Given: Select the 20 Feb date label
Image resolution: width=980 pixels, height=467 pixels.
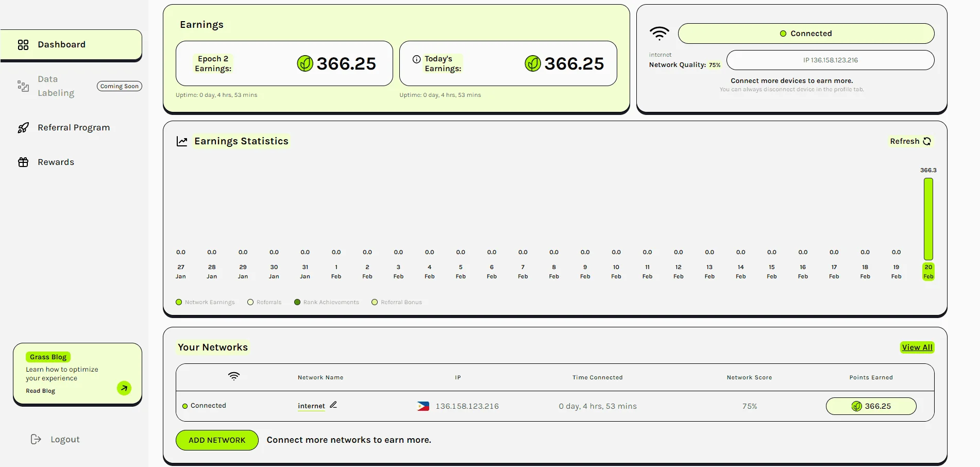Looking at the screenshot, I should (928, 272).
